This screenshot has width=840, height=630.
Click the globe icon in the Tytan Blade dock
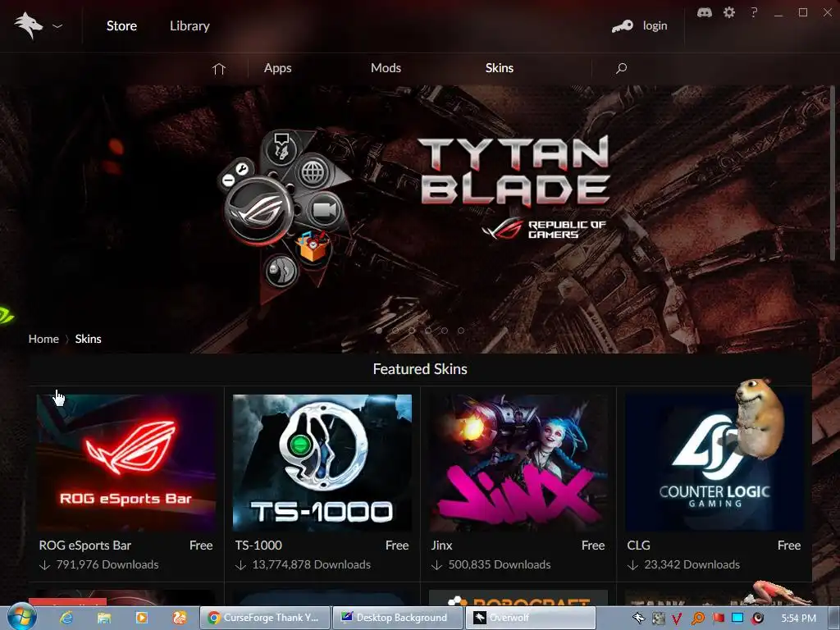[313, 172]
